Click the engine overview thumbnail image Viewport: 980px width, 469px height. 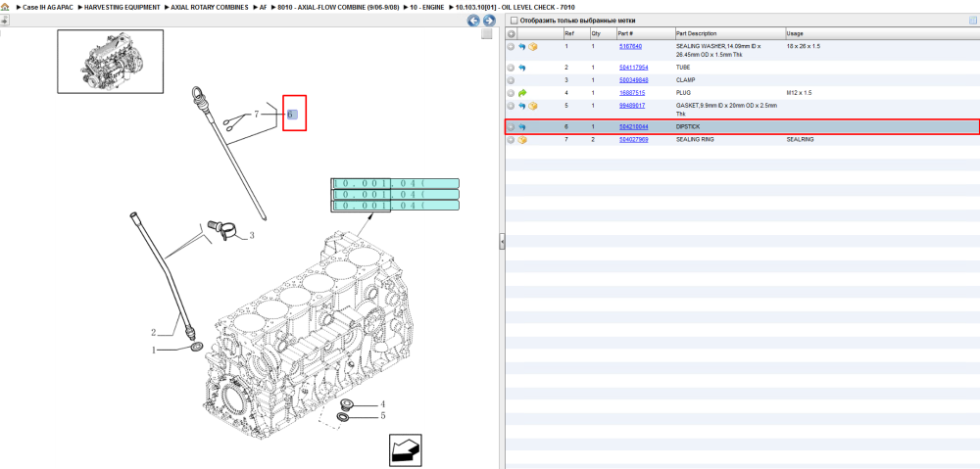click(x=111, y=62)
